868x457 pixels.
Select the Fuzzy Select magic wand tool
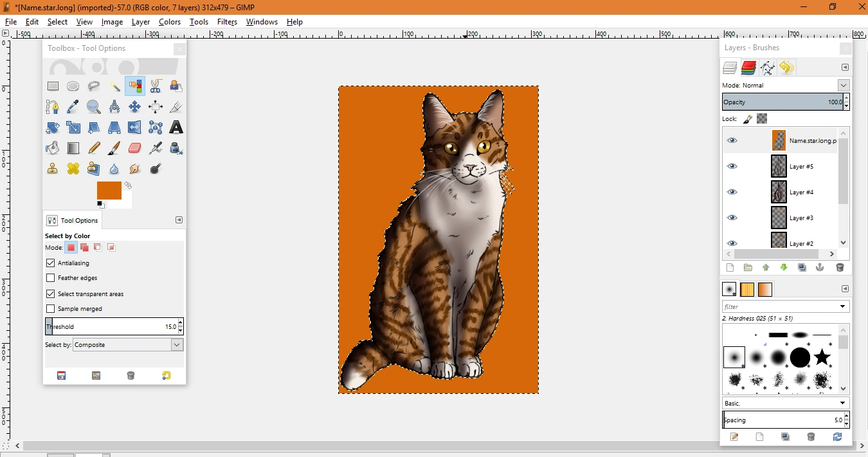point(114,86)
